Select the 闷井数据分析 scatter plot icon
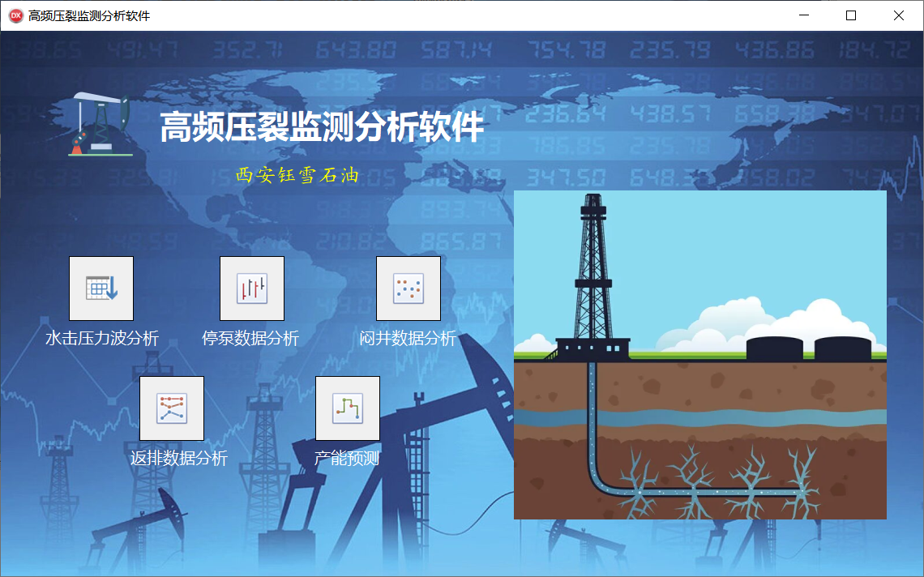The height and width of the screenshot is (577, 924). tap(409, 288)
